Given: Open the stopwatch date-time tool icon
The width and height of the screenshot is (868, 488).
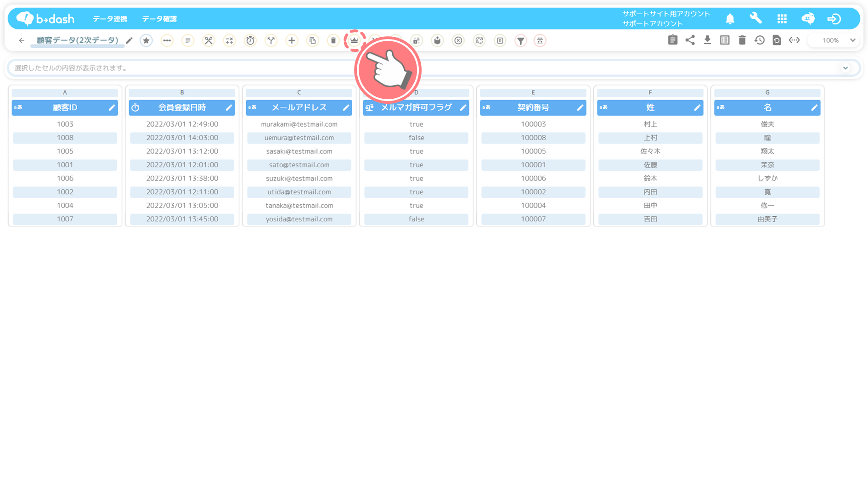Looking at the screenshot, I should click(250, 40).
